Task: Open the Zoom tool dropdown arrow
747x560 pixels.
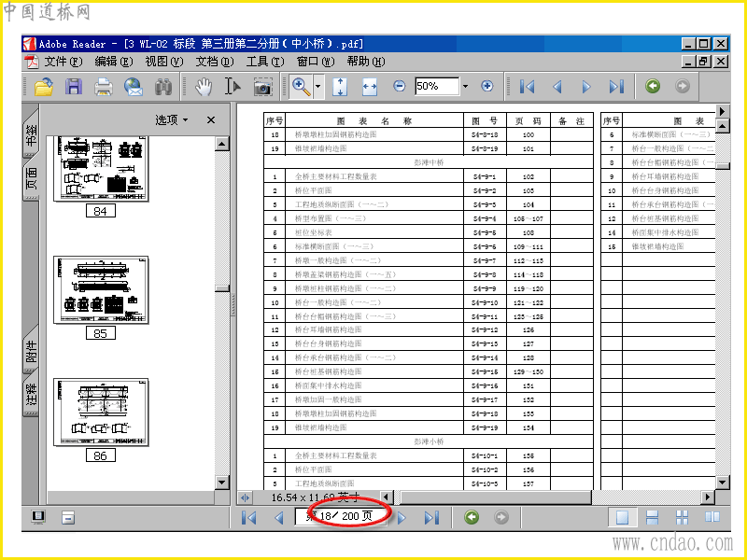Action: tap(317, 87)
